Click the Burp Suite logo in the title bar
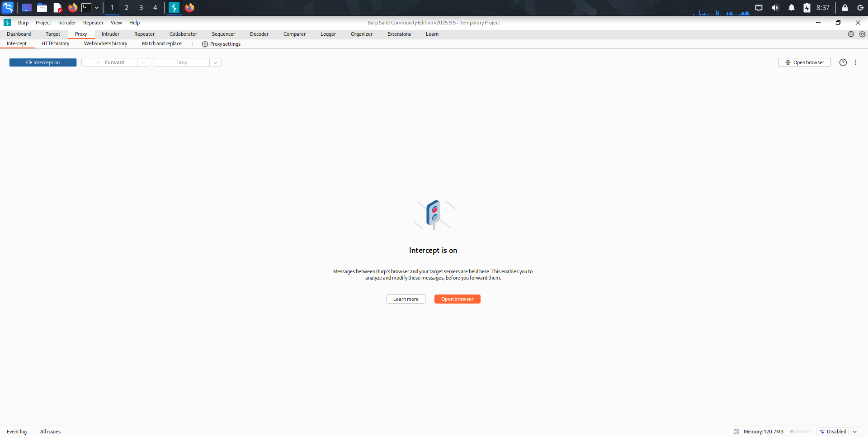This screenshot has width=868, height=437. 7,23
